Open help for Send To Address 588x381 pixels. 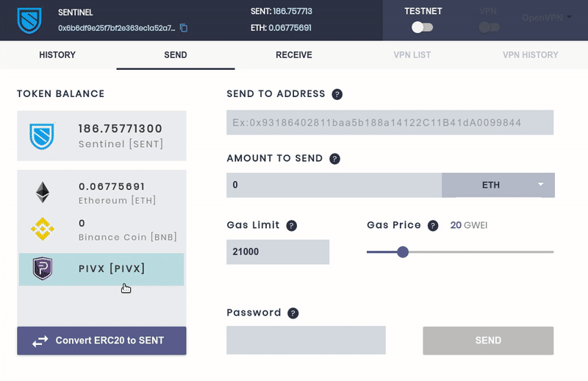pos(337,94)
